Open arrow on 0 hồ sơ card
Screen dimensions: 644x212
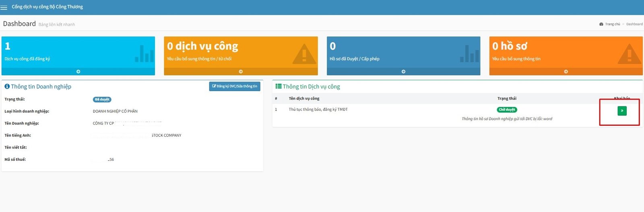[566, 72]
